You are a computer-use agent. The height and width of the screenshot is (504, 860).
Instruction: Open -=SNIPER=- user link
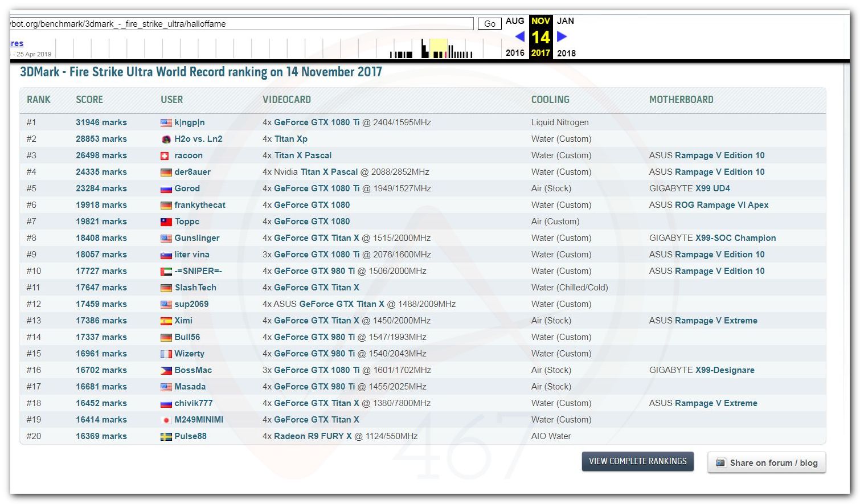coord(198,271)
